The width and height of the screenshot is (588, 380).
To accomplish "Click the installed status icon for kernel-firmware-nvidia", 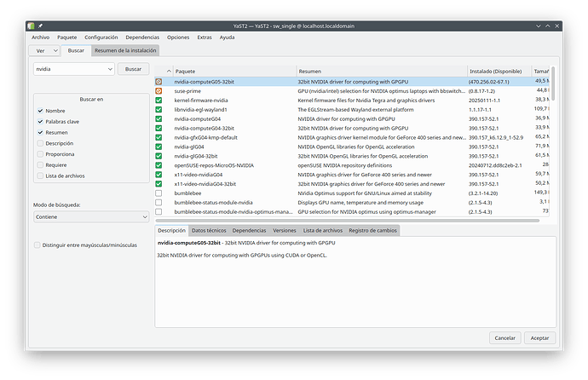I will tap(159, 100).
